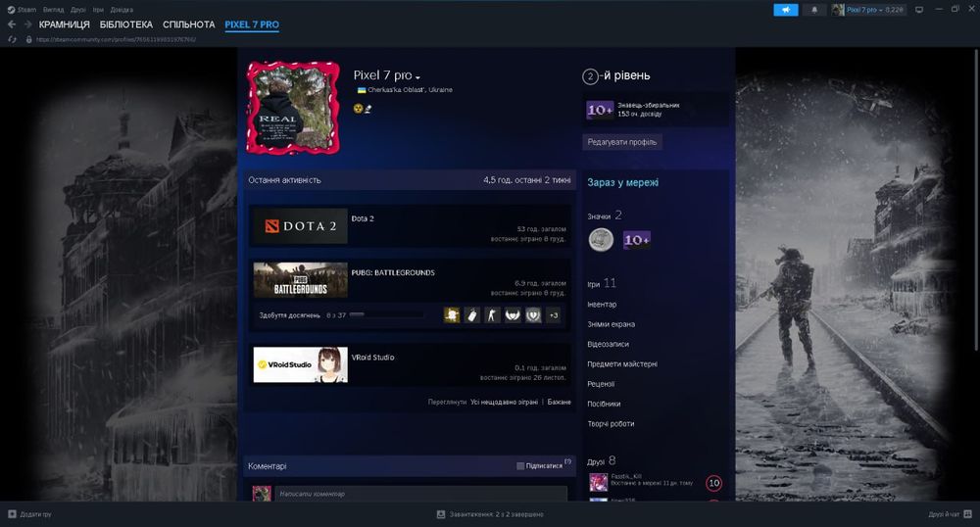Screen dimensions: 980x527
Task: Switch to Big Picture mode icon
Action: click(919, 10)
